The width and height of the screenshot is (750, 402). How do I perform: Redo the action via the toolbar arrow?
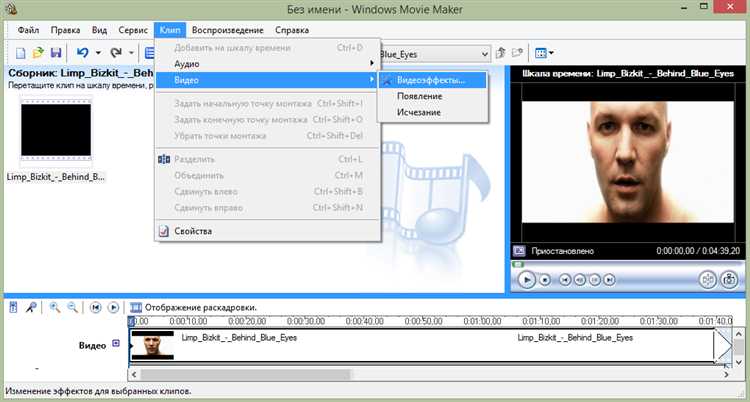(116, 53)
